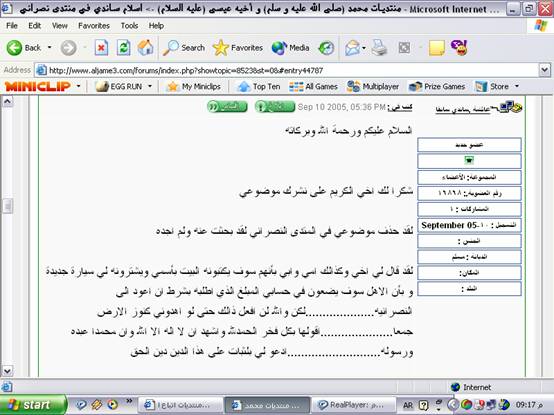Image resolution: width=554 pixels, height=415 pixels.
Task: Click the scrollbar up arrow
Action: pyautogui.click(x=7, y=102)
